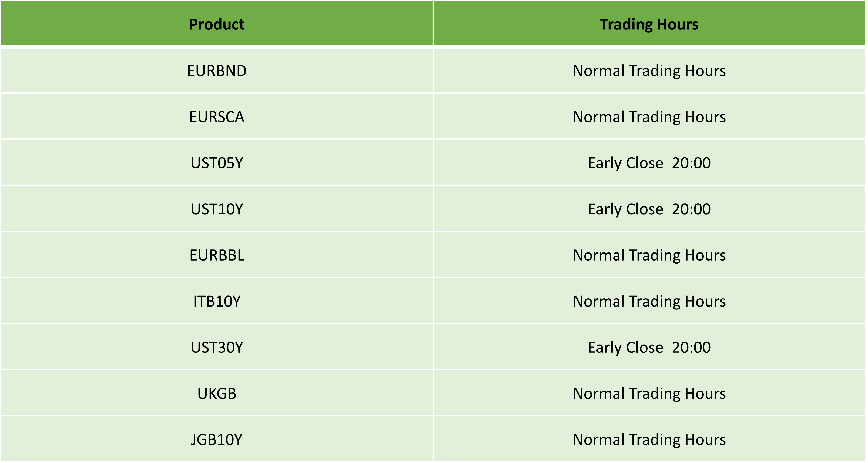868x463 pixels.
Task: Click Normal Trading Hours in JGB10Y row
Action: (x=649, y=440)
